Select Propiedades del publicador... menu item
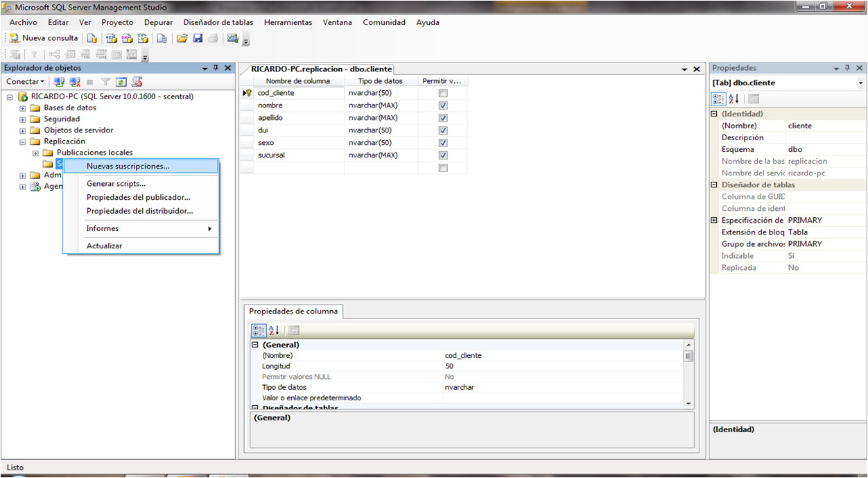This screenshot has height=478, width=868. [141, 198]
